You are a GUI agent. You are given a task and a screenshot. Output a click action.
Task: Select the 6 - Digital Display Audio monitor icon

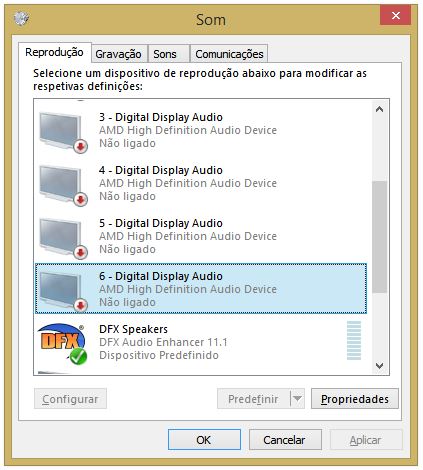pos(63,291)
